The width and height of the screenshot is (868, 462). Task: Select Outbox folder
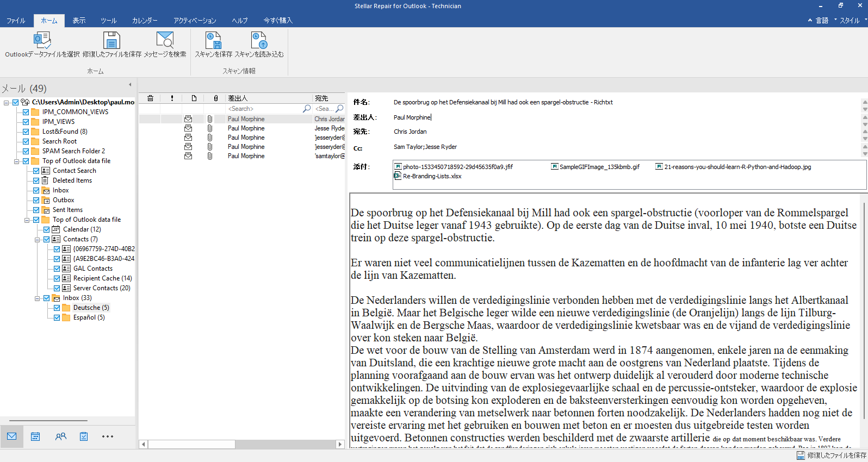63,200
